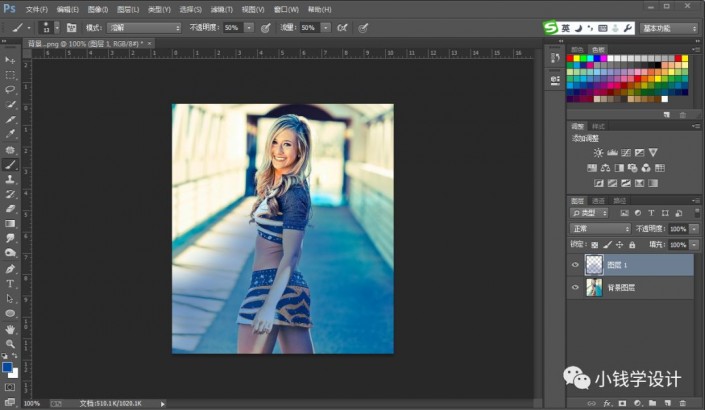Open the 窗口(W) menu
Screen dimensions: 705x410
tap(286, 9)
